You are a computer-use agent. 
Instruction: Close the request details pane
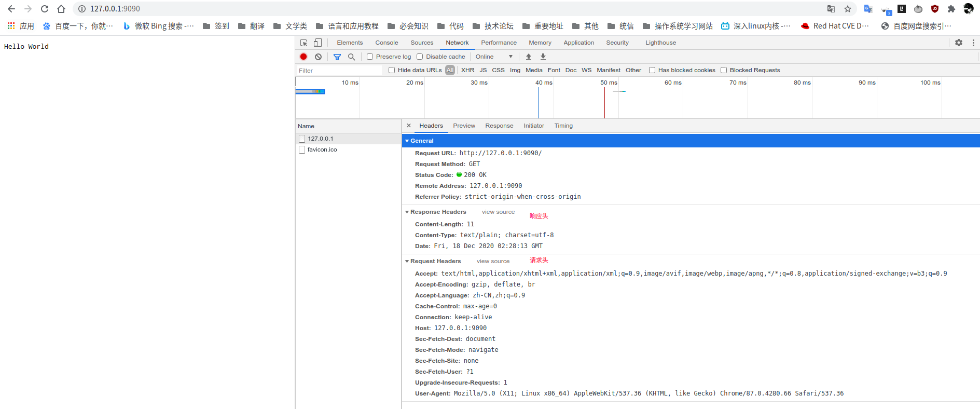click(409, 126)
